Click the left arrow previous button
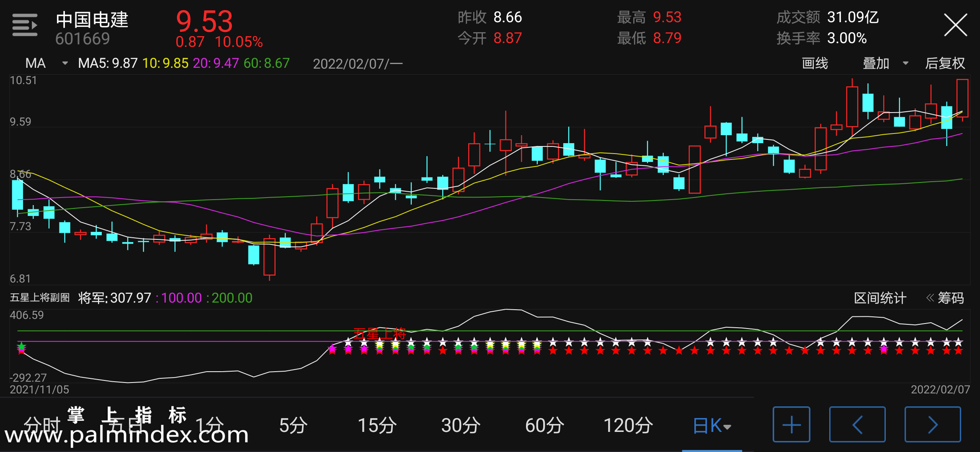Screen dimensions: 980x452 (857, 424)
